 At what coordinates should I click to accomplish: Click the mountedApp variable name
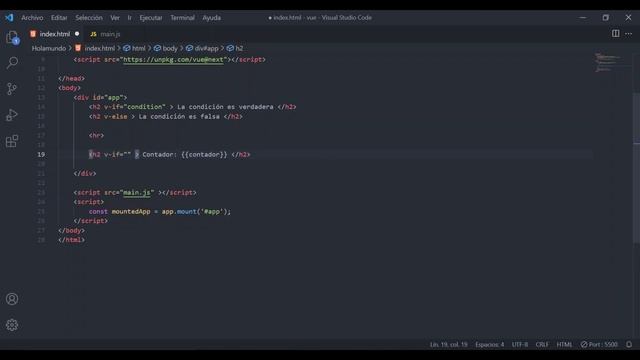(x=131, y=212)
